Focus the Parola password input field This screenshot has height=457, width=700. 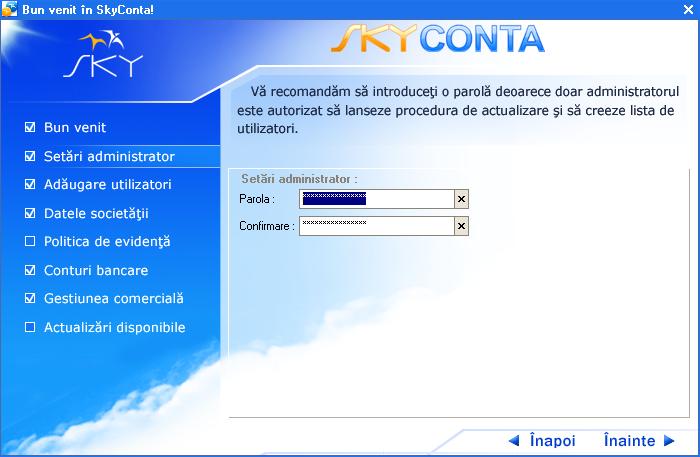pos(377,199)
